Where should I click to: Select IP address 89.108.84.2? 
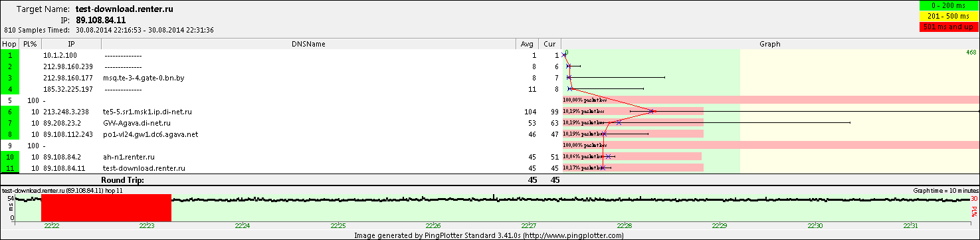click(62, 157)
